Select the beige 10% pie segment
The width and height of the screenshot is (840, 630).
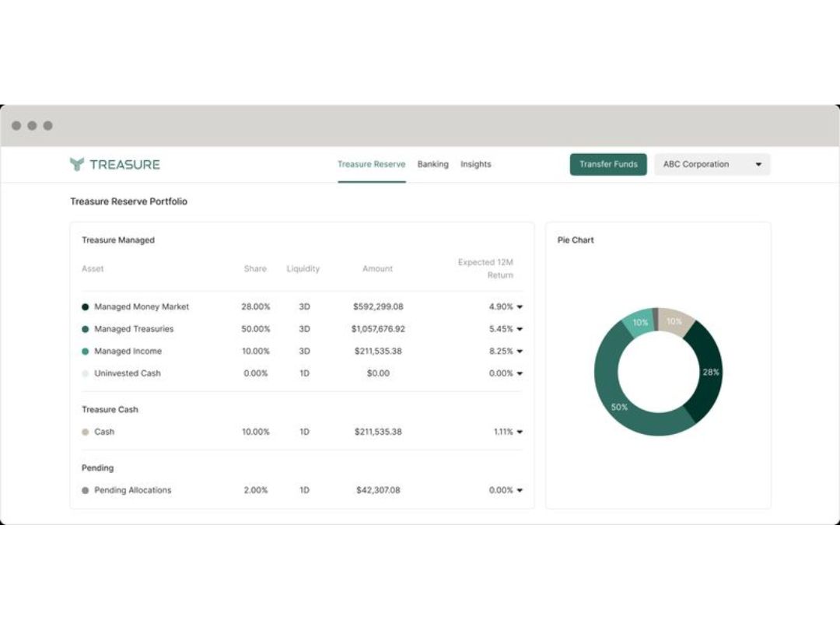pyautogui.click(x=674, y=321)
